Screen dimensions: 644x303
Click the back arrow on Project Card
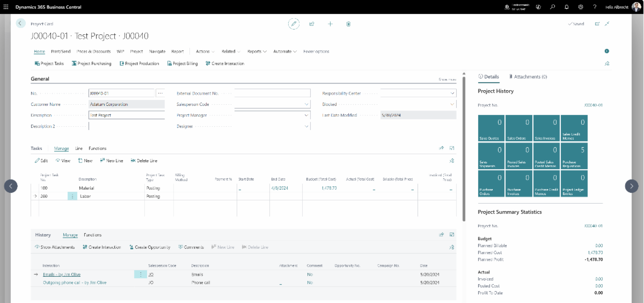20,23
